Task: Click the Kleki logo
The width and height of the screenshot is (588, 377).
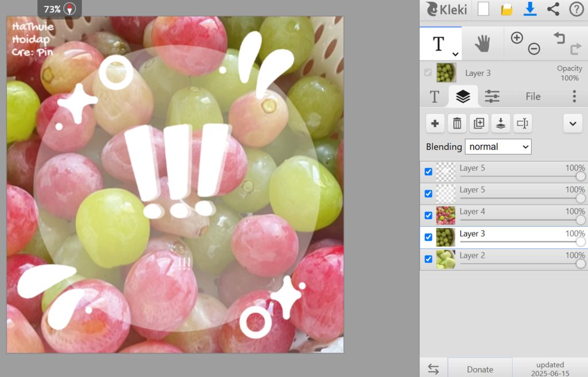Action: pos(447,9)
